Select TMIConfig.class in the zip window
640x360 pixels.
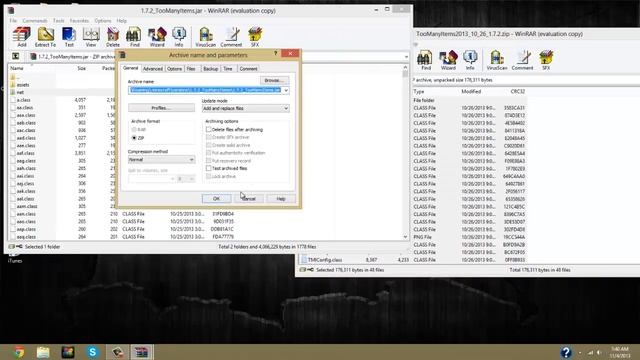pyautogui.click(x=325, y=260)
